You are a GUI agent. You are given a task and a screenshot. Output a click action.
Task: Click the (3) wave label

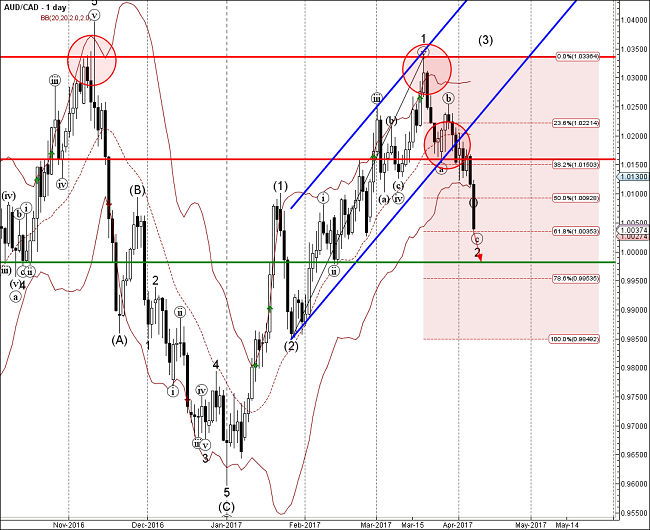tap(485, 41)
